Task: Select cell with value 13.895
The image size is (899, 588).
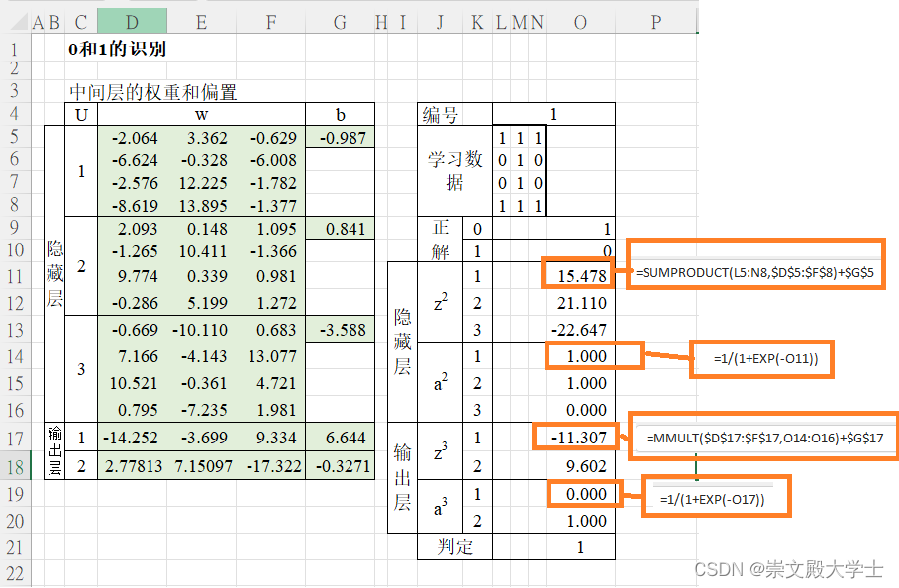Action: (202, 206)
